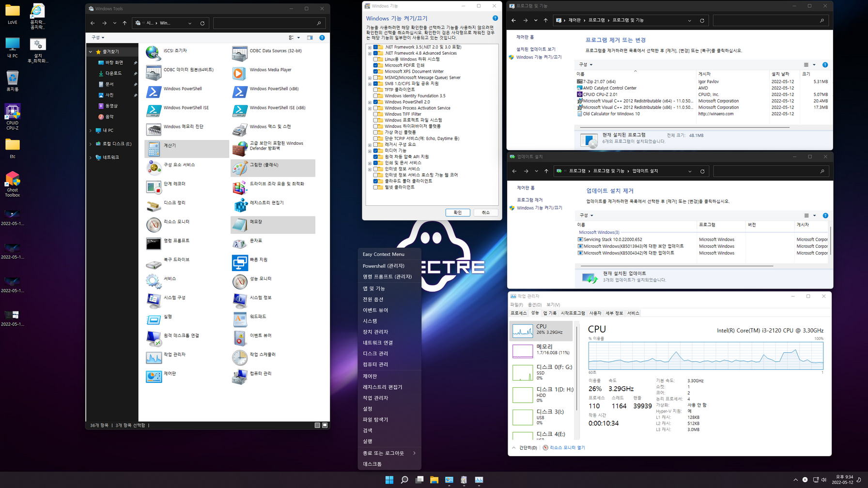Open 옵션(O) menu in Task Manager
This screenshot has width=868, height=488.
[534, 305]
